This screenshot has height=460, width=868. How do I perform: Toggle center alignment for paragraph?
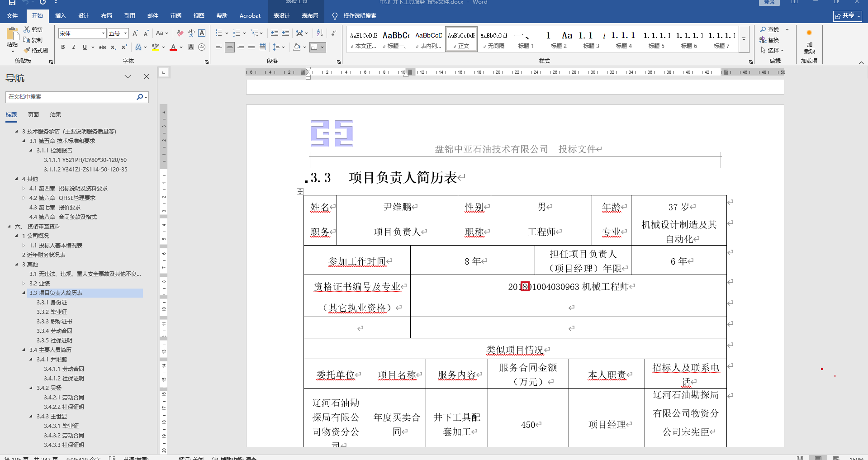click(230, 47)
